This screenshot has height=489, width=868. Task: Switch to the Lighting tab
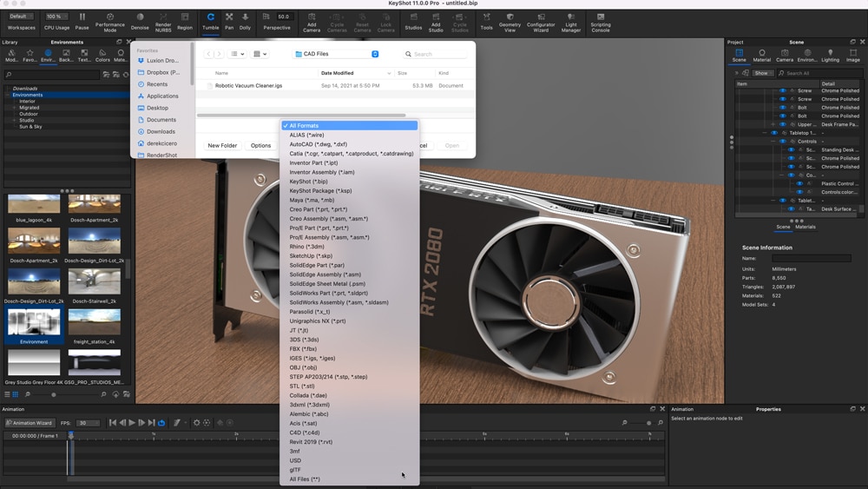pos(830,56)
